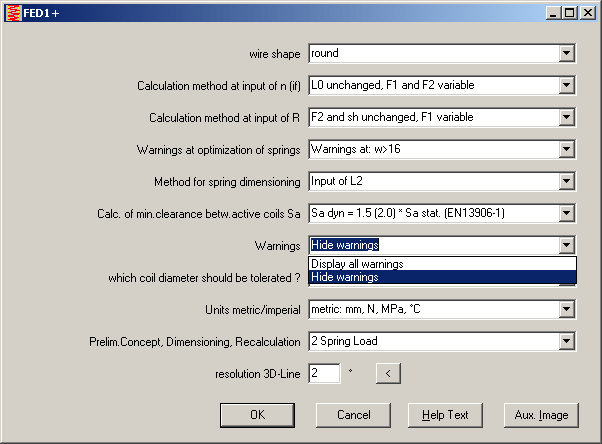The image size is (602, 444).
Task: Show the Aux. Image
Action: pyautogui.click(x=539, y=414)
